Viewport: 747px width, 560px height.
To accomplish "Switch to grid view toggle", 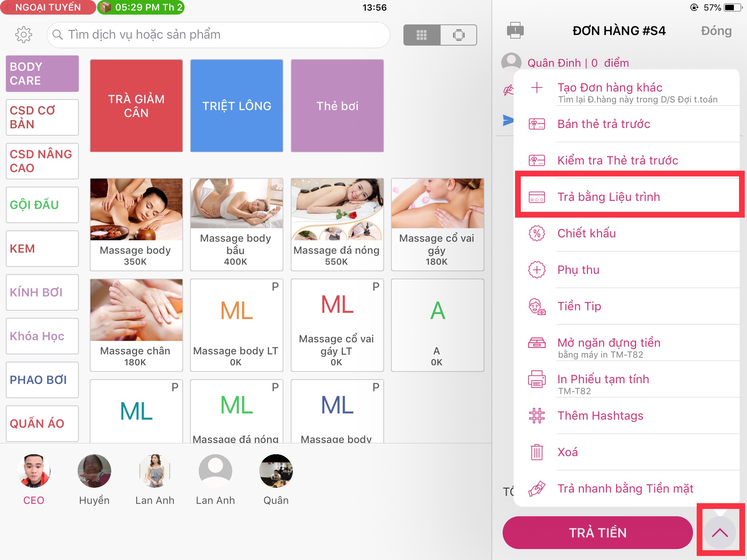I will (422, 35).
